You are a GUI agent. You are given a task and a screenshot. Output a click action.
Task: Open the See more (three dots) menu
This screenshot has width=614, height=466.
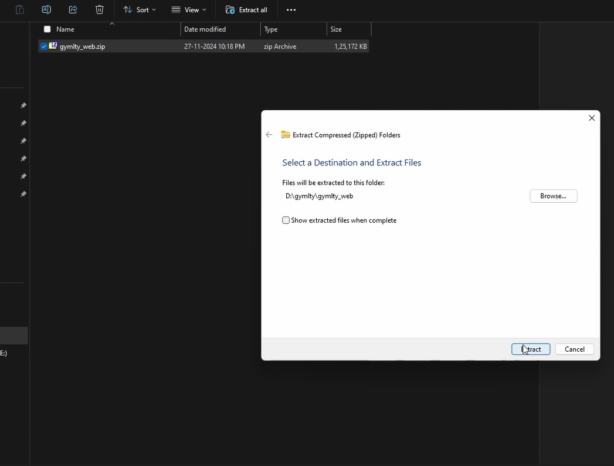291,10
